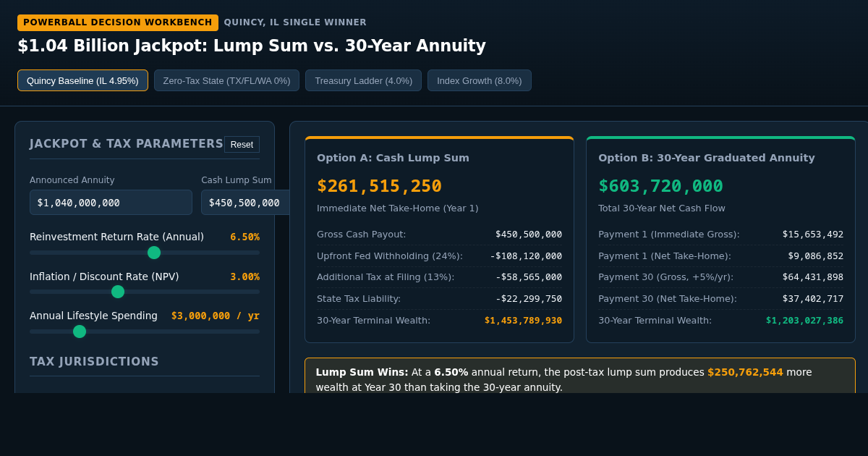The width and height of the screenshot is (868, 456).
Task: Click Option B: 30-Year Graduated Annuity heading
Action: click(x=707, y=158)
